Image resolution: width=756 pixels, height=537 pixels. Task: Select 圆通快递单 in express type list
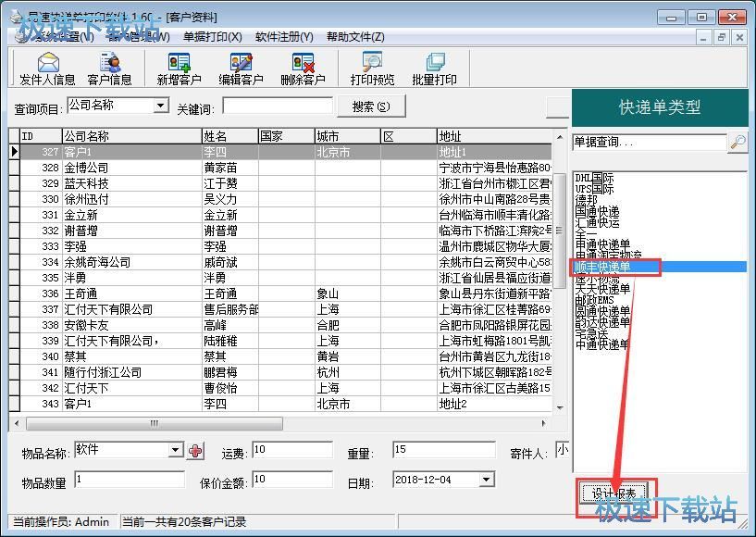pyautogui.click(x=602, y=311)
